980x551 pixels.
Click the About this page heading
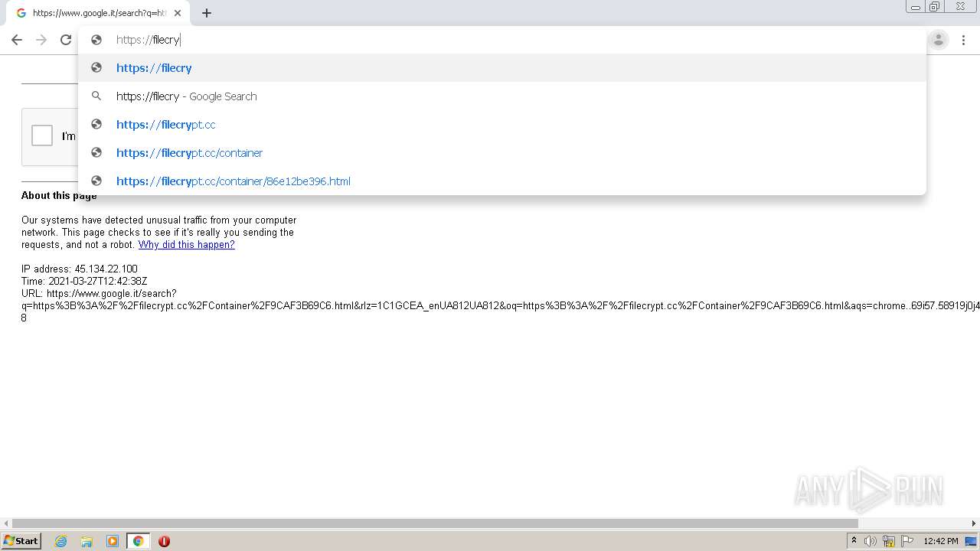click(x=59, y=196)
